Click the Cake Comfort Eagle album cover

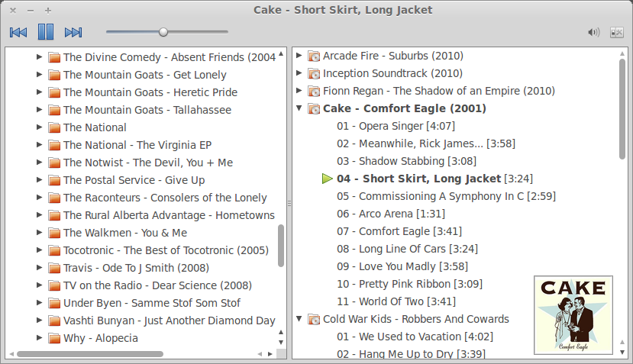[573, 315]
